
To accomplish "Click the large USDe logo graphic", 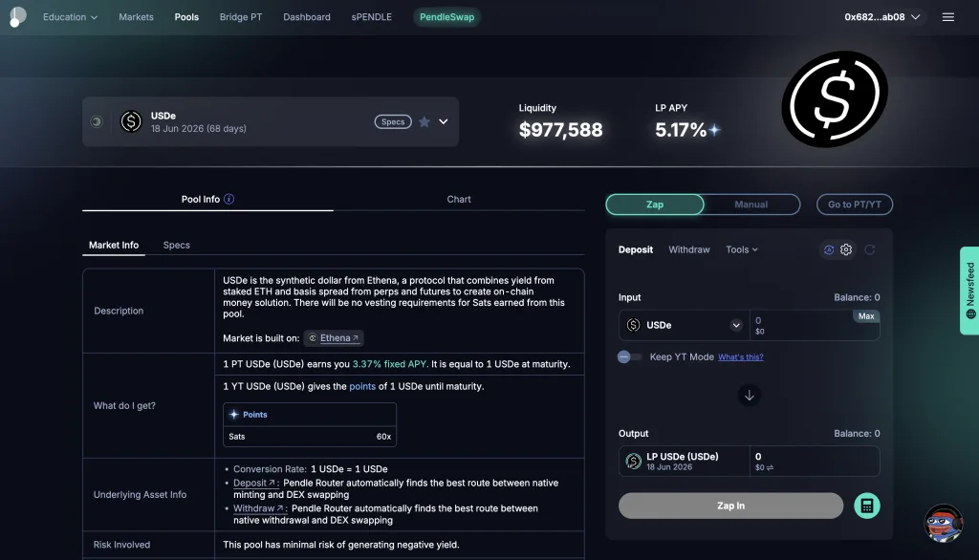I will pyautogui.click(x=835, y=99).
